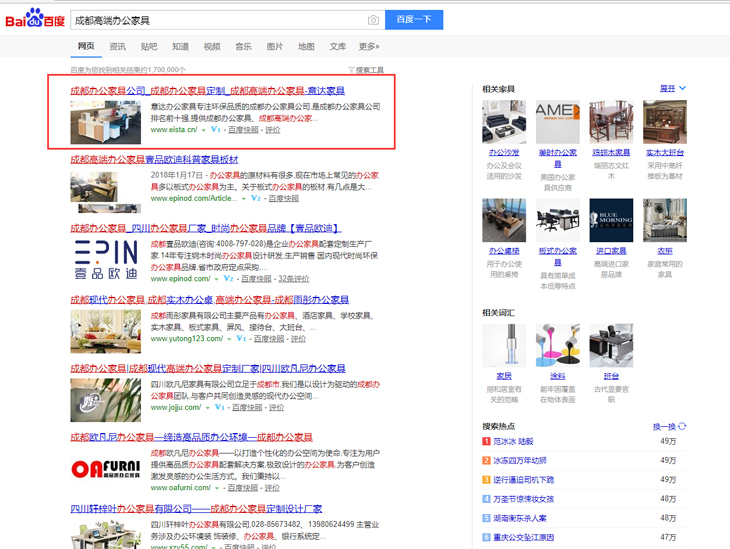Screen dimensions: 730x549
Task: Click 评价 on the eista.cn result
Action: [273, 130]
